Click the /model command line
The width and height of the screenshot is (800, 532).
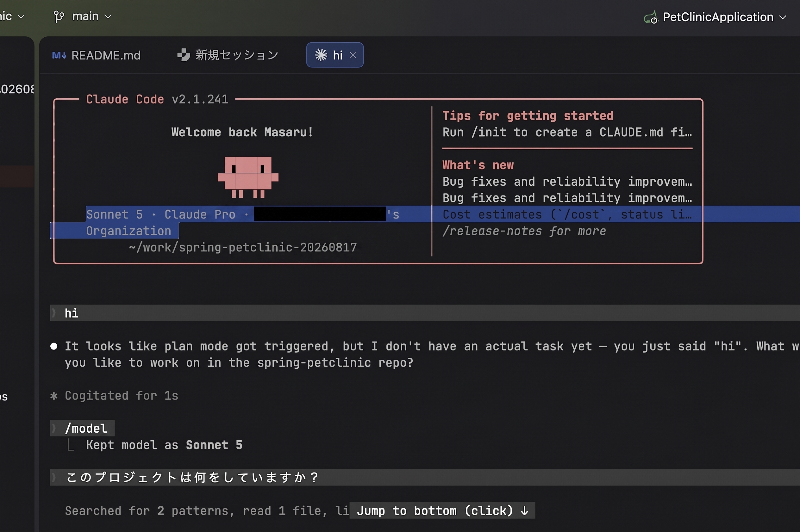point(83,428)
